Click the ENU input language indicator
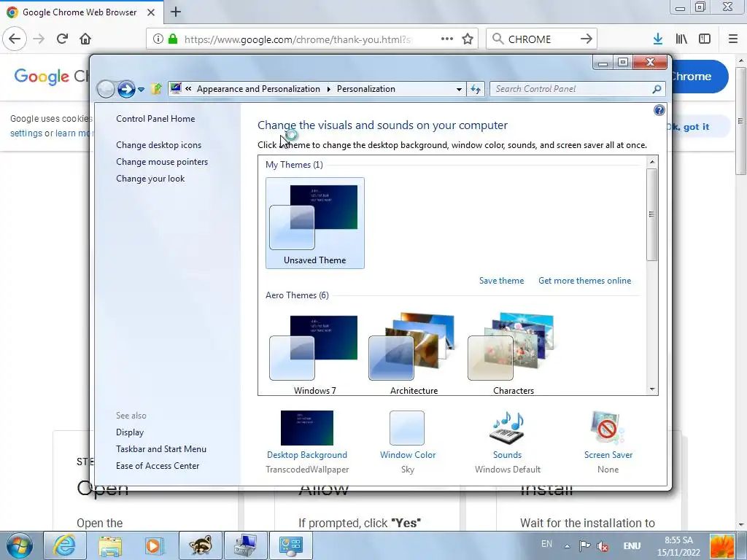747x560 pixels. (632, 546)
